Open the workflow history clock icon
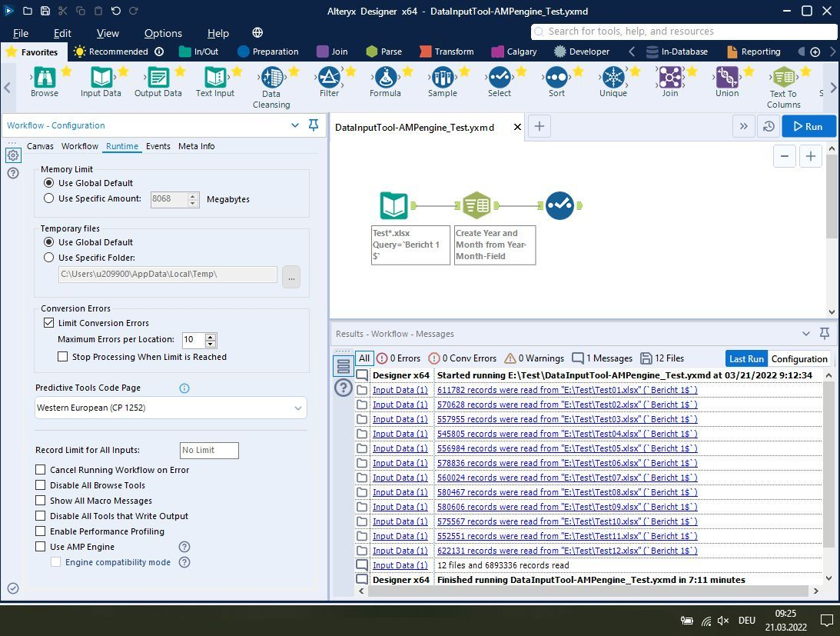 (x=768, y=127)
